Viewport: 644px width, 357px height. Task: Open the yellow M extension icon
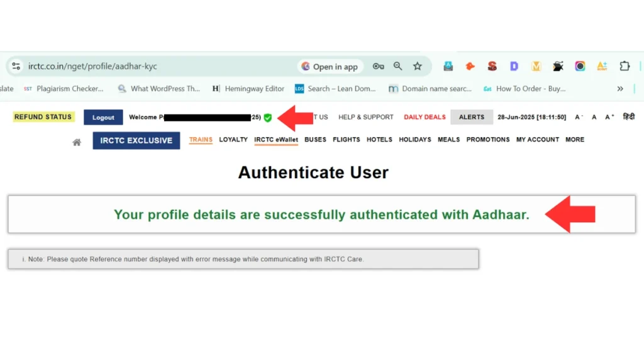click(x=536, y=66)
